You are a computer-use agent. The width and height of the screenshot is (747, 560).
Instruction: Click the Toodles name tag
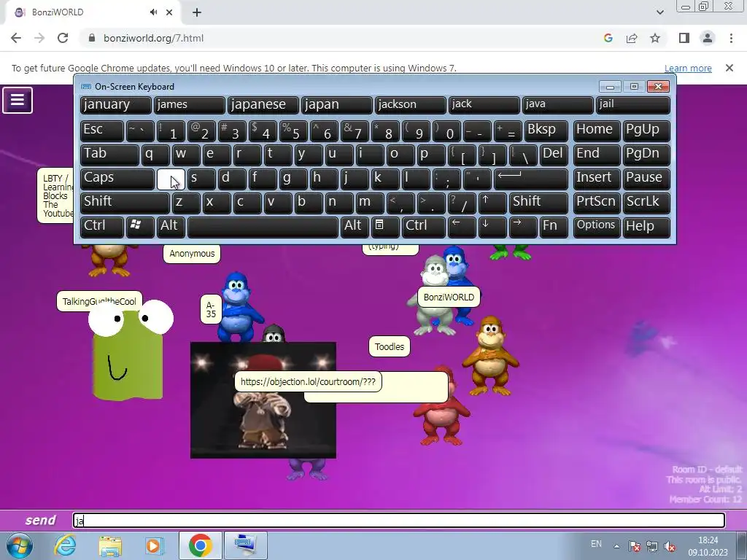click(390, 346)
